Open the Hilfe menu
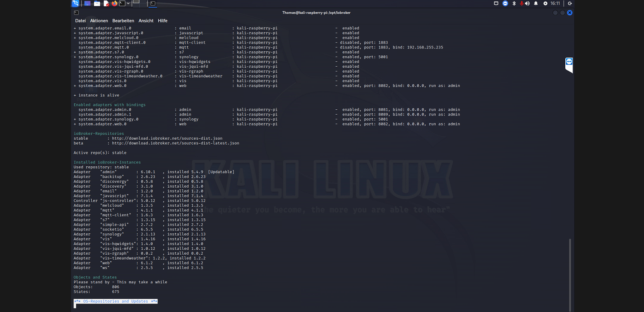Screen dimensions: 644x312 (x=162, y=21)
